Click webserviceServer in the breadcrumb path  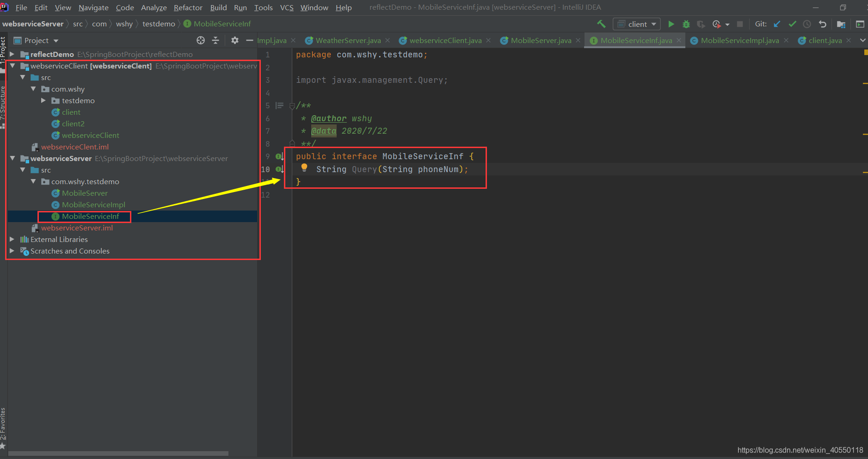pyautogui.click(x=33, y=24)
